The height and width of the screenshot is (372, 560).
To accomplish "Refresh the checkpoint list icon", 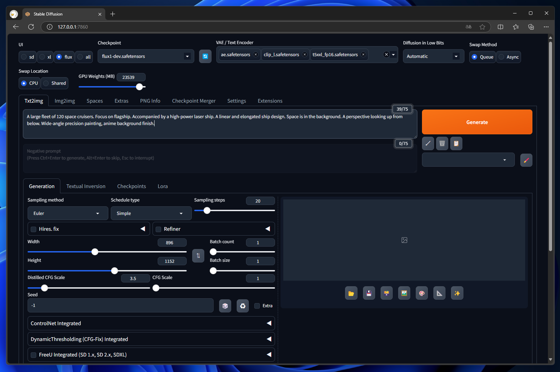I will coord(205,56).
